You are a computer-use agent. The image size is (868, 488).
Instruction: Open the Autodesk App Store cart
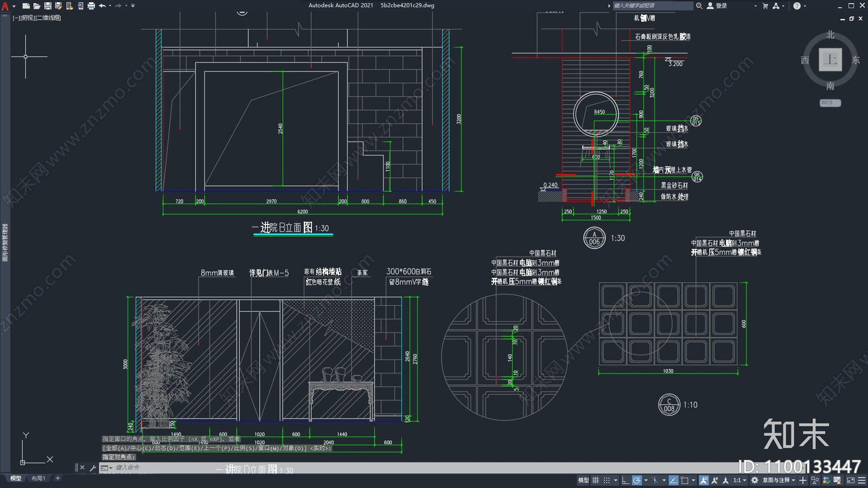point(765,5)
